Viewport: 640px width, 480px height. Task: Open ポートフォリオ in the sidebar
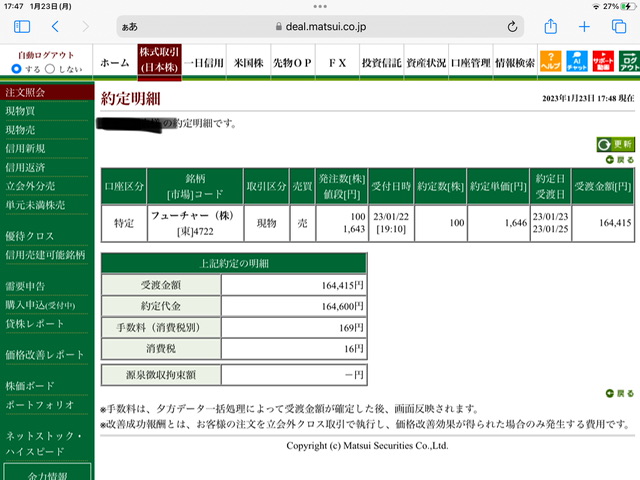(40, 404)
